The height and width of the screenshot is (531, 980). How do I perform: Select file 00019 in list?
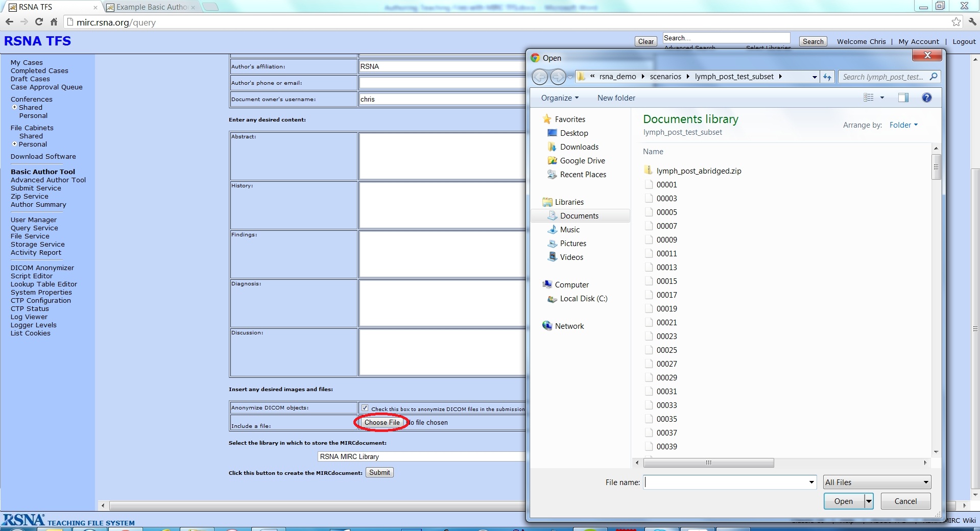click(x=666, y=309)
